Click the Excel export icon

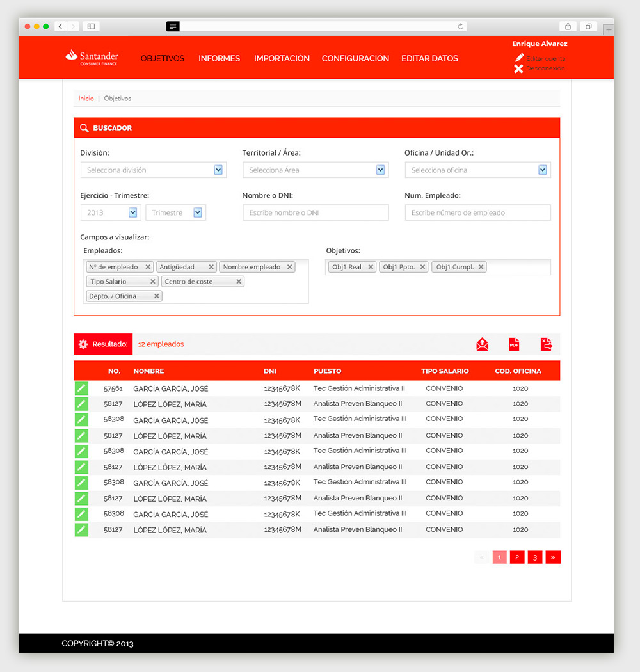(546, 344)
